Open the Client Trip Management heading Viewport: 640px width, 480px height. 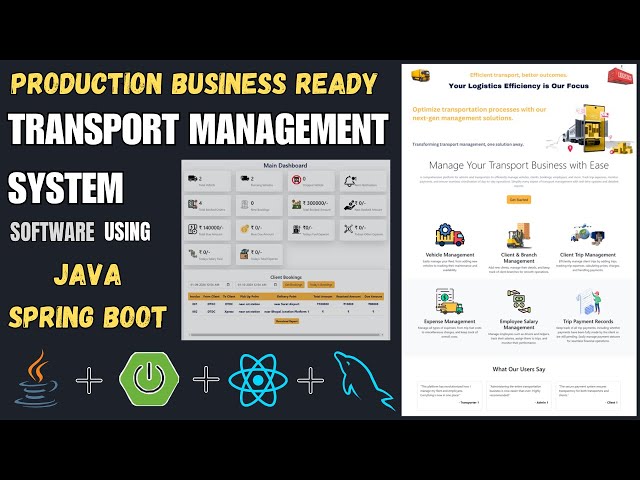pyautogui.click(x=588, y=255)
